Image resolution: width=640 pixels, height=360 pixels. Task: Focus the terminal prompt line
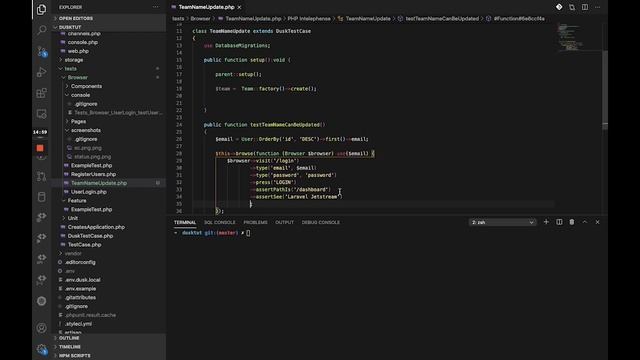click(212, 233)
